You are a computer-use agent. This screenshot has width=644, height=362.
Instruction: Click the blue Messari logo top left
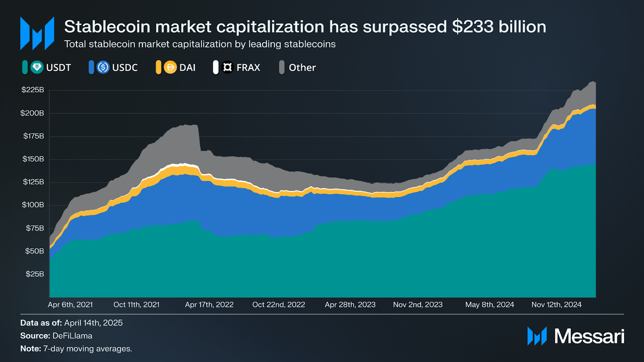pyautogui.click(x=37, y=33)
